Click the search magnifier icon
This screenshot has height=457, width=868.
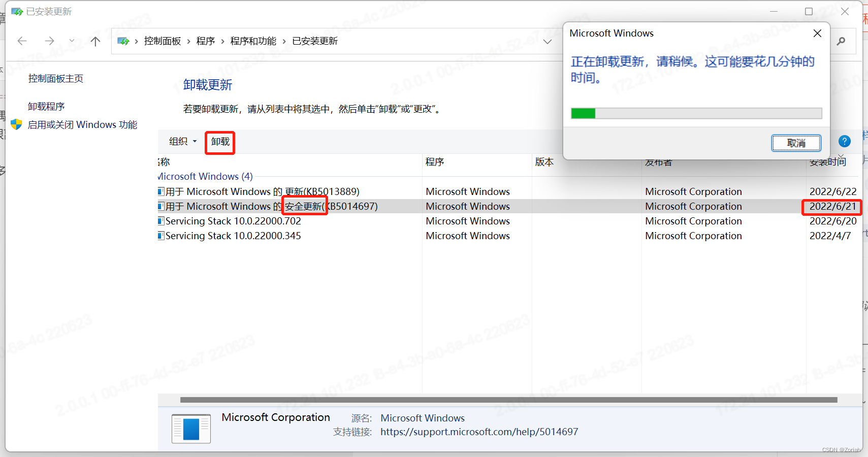[841, 41]
